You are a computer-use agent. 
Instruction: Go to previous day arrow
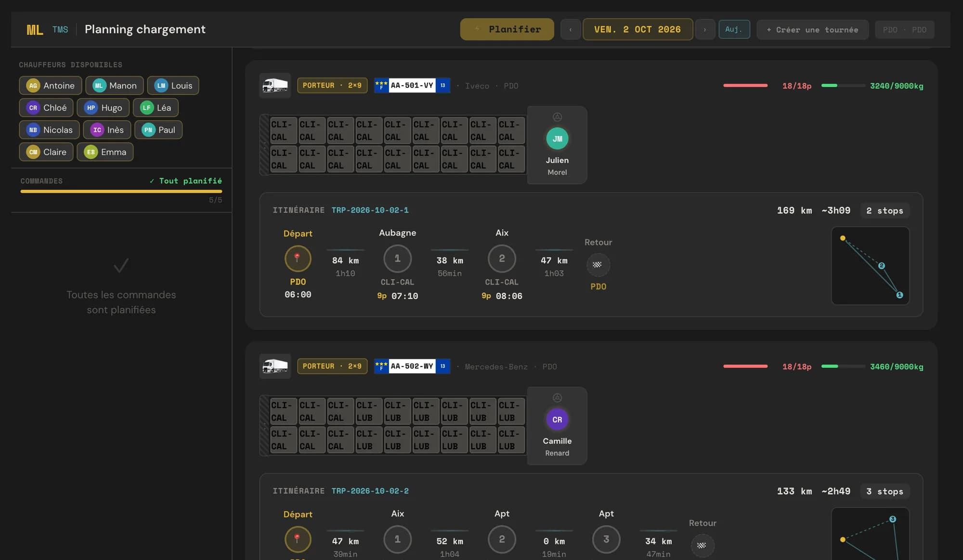pyautogui.click(x=571, y=29)
